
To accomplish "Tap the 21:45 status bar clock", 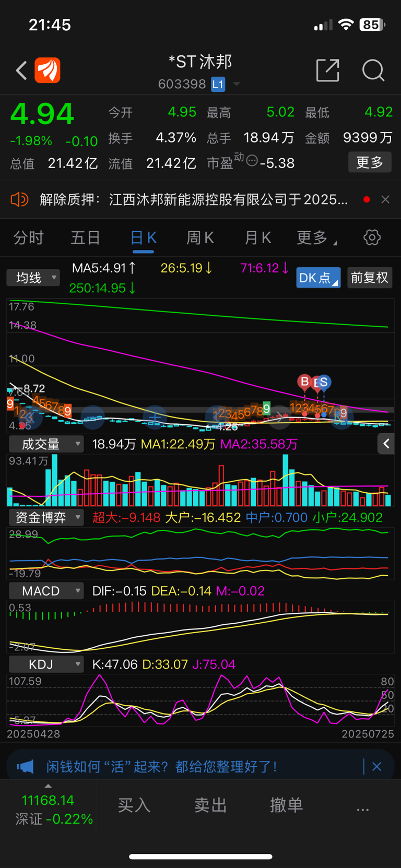I will [x=50, y=25].
